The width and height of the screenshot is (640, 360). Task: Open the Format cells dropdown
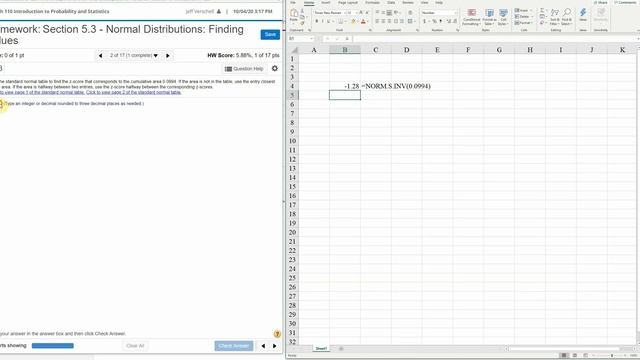pyautogui.click(x=523, y=23)
